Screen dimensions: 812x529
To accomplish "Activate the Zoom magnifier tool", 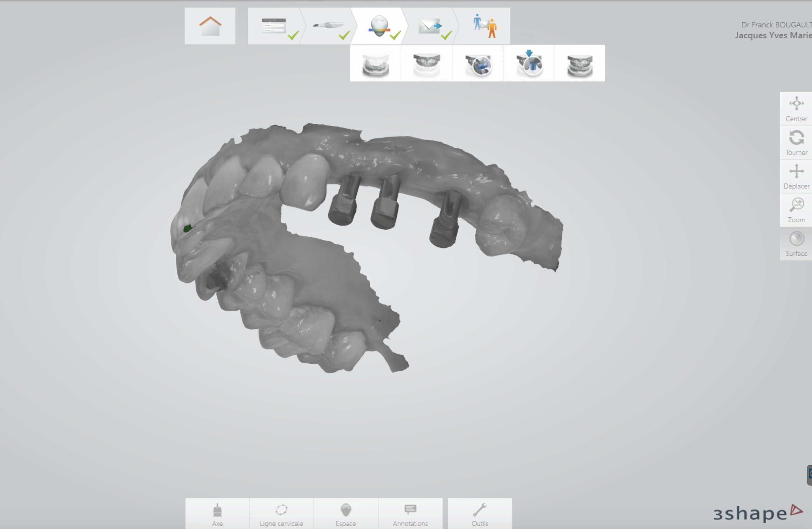I will tap(796, 210).
